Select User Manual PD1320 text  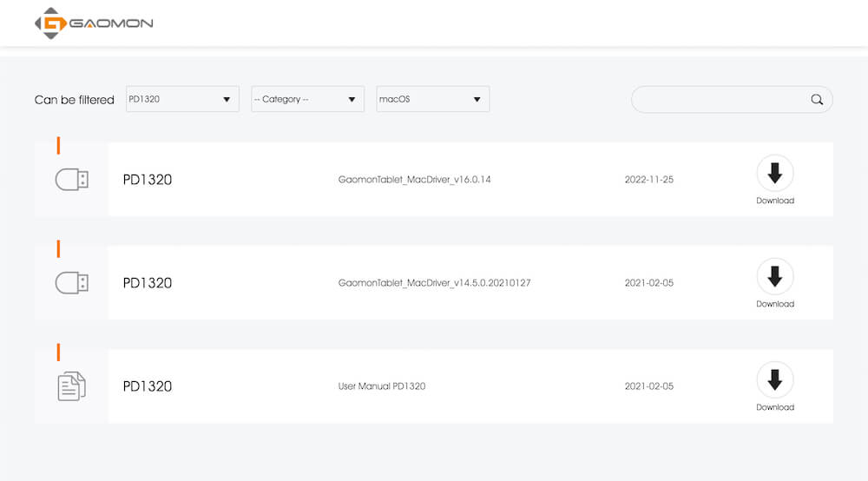pos(382,386)
